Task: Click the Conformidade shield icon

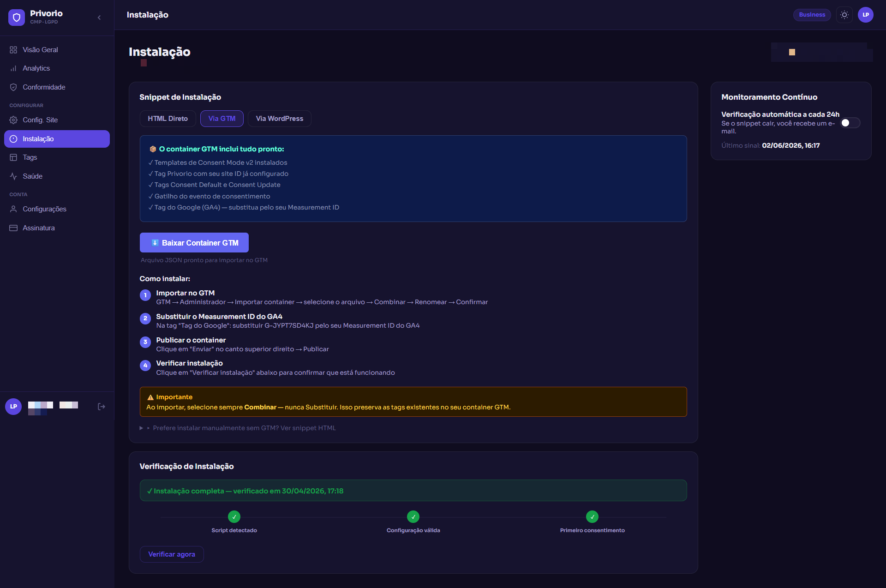Action: [x=13, y=87]
